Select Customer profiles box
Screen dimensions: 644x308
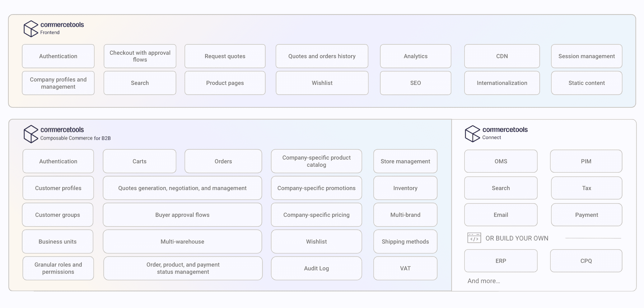[58, 188]
